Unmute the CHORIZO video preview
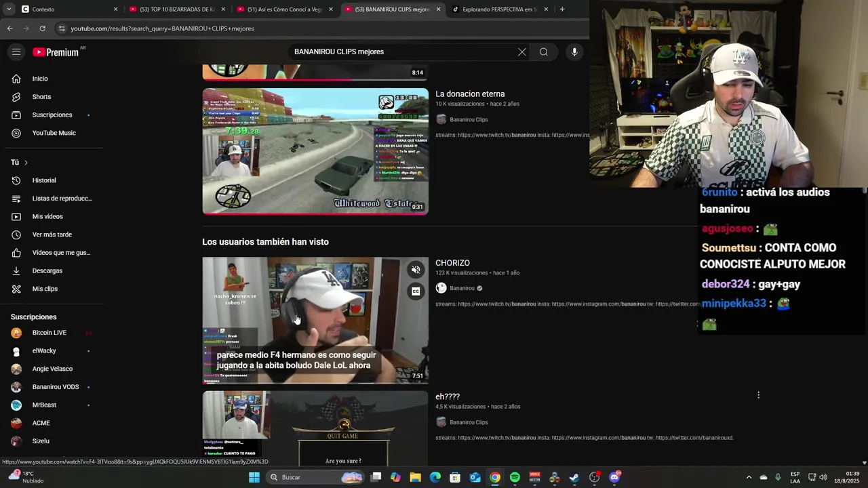The height and width of the screenshot is (488, 868). [x=416, y=270]
